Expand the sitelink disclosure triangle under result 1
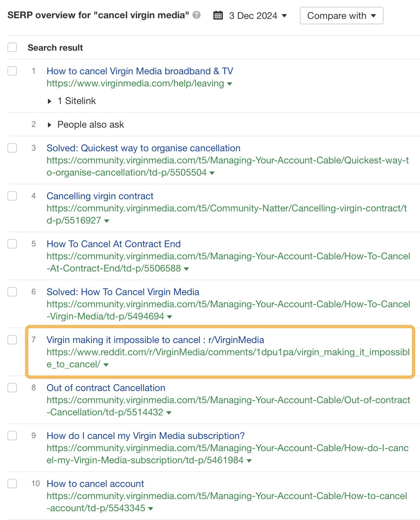The height and width of the screenshot is (520, 420). click(x=49, y=101)
